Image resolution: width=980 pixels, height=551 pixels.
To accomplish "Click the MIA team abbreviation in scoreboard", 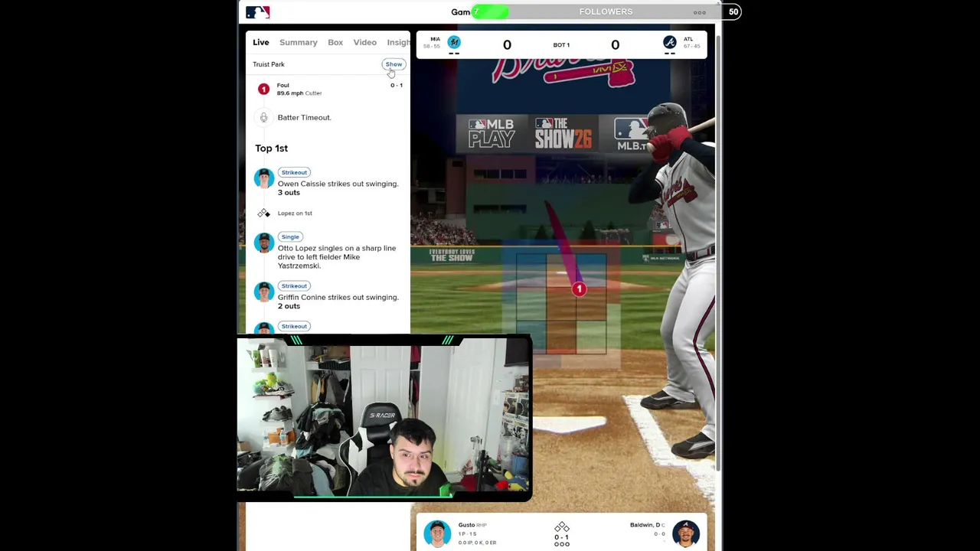I will pyautogui.click(x=435, y=39).
